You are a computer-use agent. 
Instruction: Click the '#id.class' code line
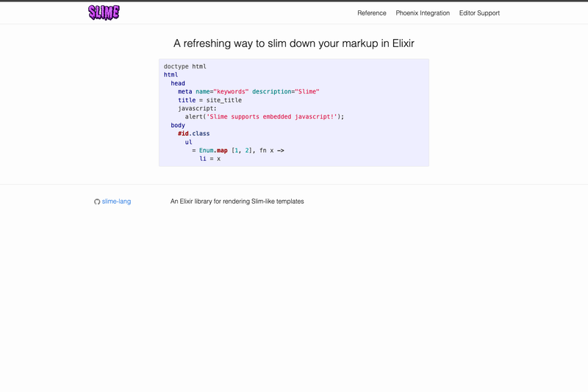click(x=193, y=134)
